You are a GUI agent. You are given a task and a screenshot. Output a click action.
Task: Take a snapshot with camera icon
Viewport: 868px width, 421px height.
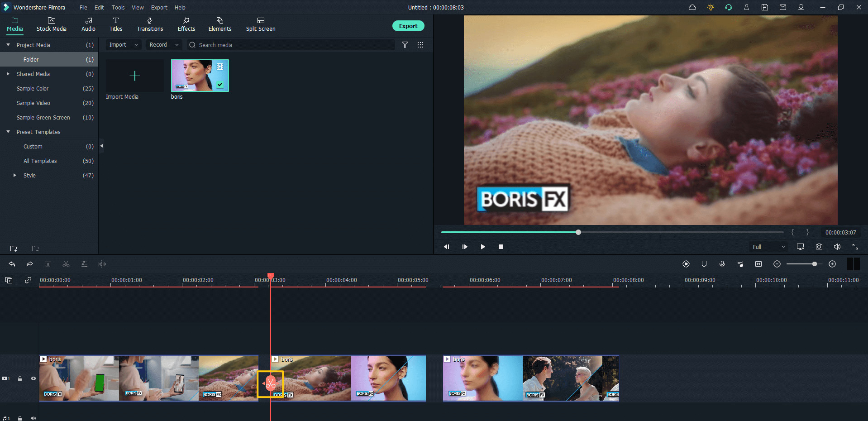tap(819, 247)
